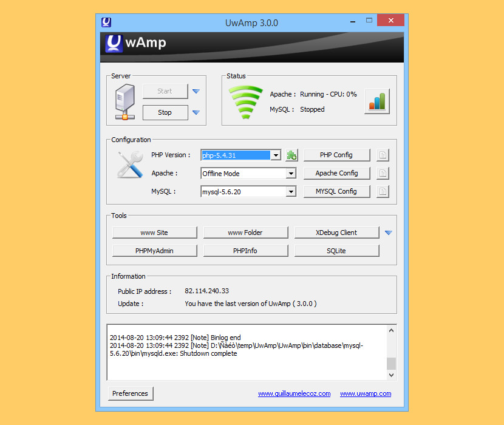Click the green PHP extension plugin icon
The image size is (504, 425).
click(x=291, y=155)
